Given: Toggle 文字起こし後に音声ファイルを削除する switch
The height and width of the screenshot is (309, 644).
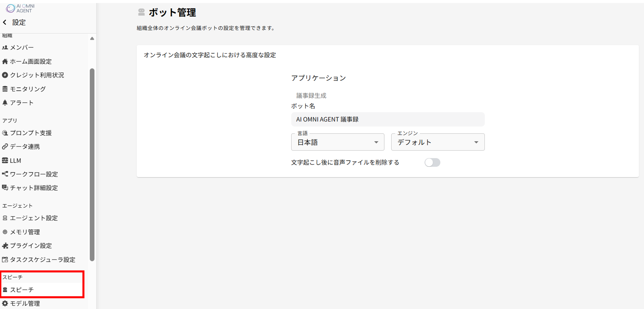Looking at the screenshot, I should click(x=432, y=163).
